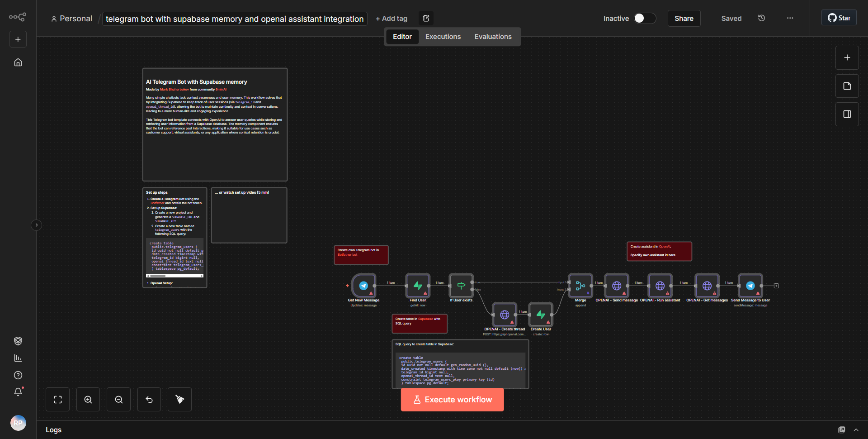This screenshot has width=868, height=439.
Task: Edit the workflow name field
Action: (x=235, y=19)
